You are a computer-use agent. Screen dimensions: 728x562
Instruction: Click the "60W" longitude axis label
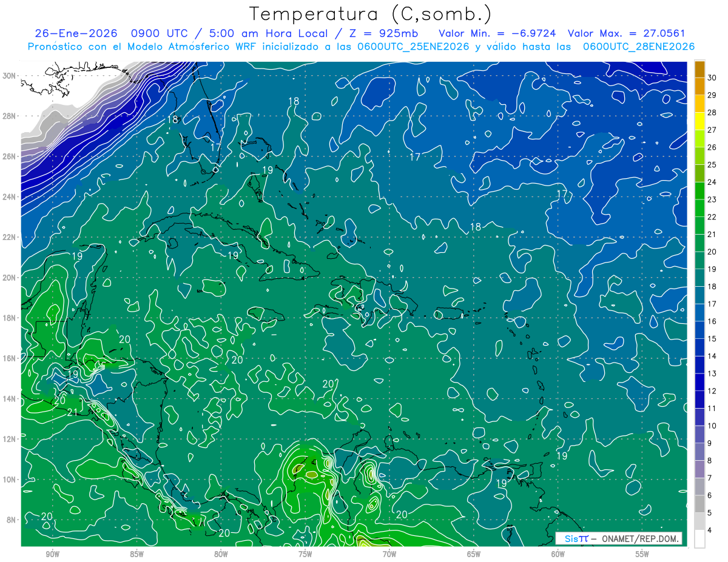pos(558,554)
